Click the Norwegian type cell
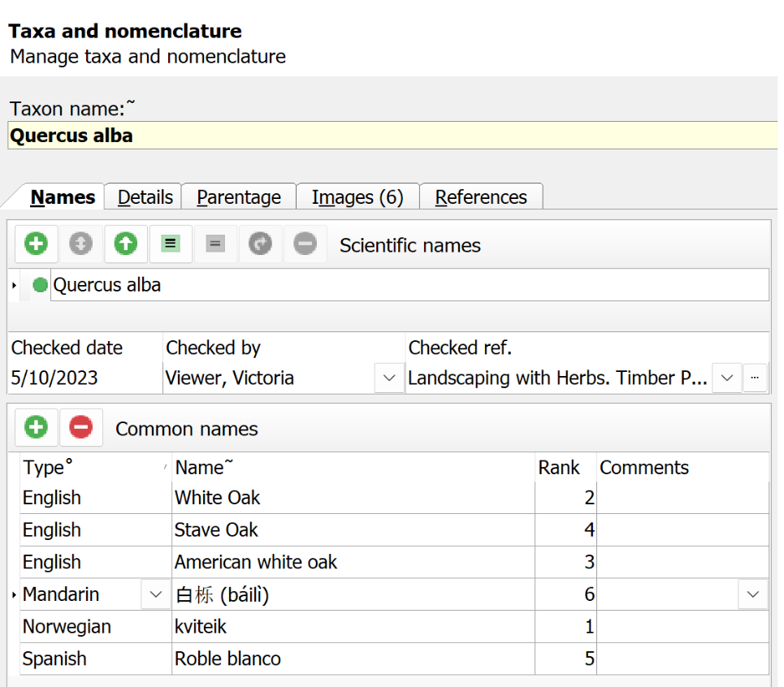The width and height of the screenshot is (784, 687). coord(95,627)
